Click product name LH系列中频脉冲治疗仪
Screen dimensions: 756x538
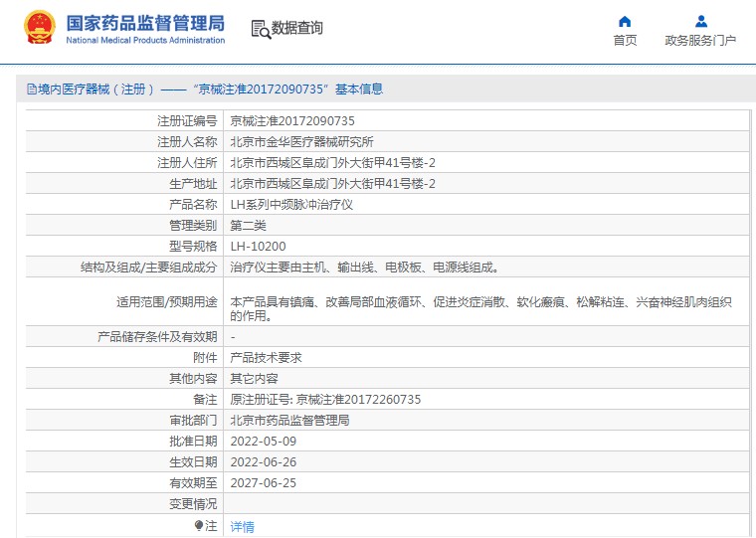tap(291, 204)
